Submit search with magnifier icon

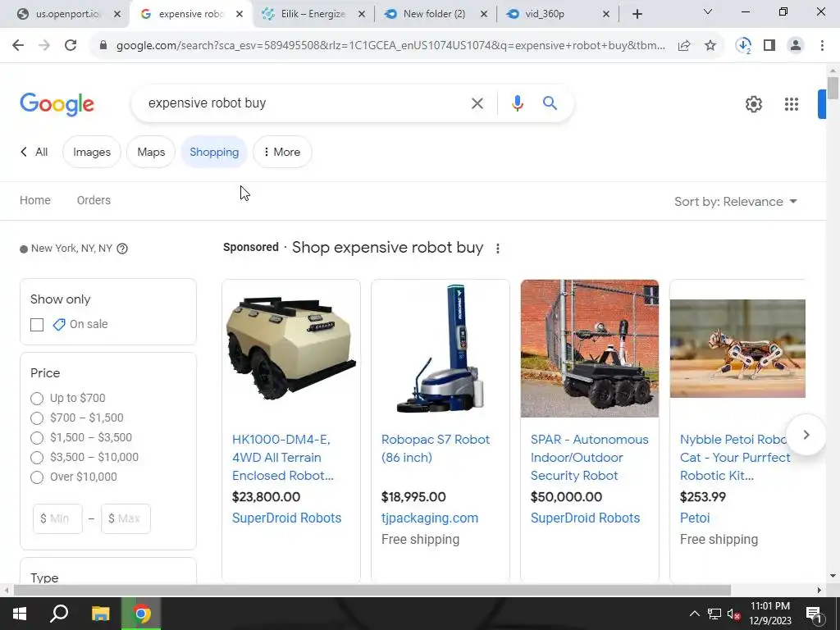pos(550,103)
